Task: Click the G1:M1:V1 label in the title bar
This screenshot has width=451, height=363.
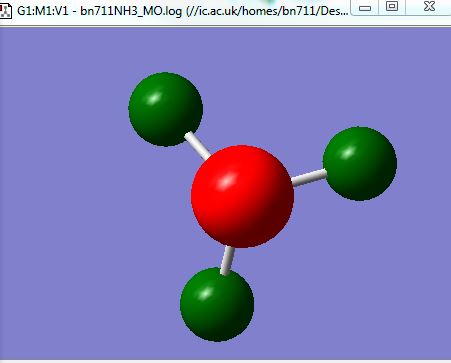Action: [x=43, y=11]
